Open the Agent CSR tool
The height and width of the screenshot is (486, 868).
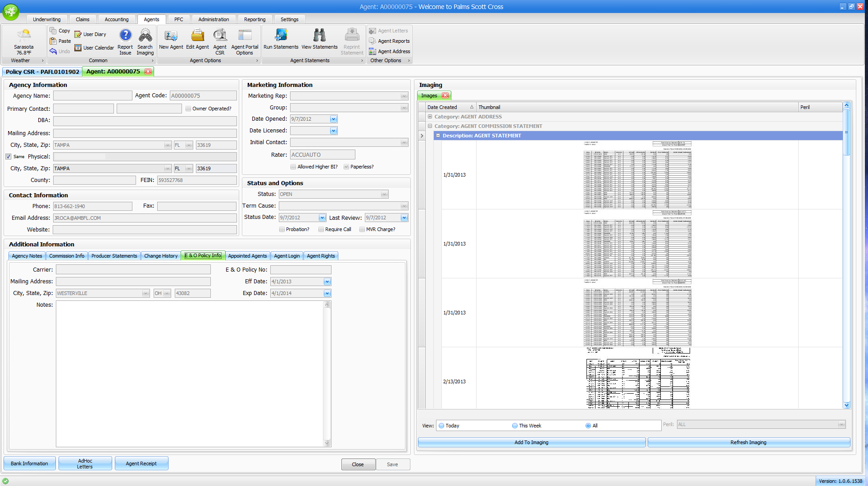point(220,41)
